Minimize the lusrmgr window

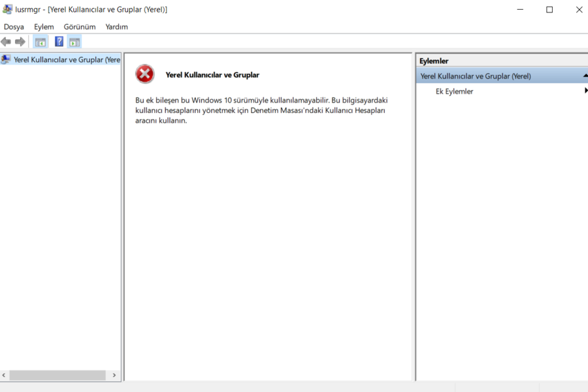click(520, 9)
